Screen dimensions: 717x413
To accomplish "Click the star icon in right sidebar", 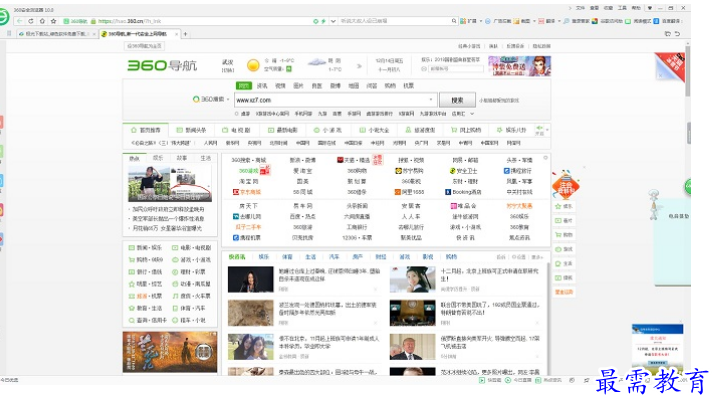I will click(x=558, y=206).
